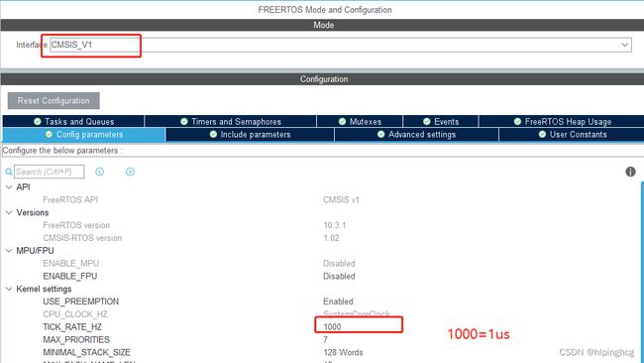Image resolution: width=644 pixels, height=363 pixels.
Task: Open the User Constants tab
Action: click(x=572, y=135)
